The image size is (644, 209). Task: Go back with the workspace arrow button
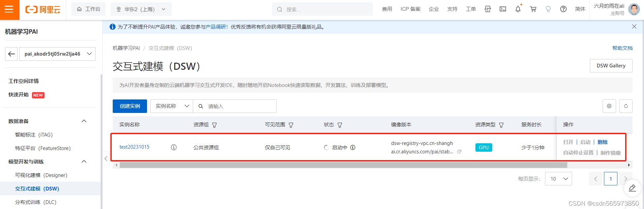[x=11, y=54]
